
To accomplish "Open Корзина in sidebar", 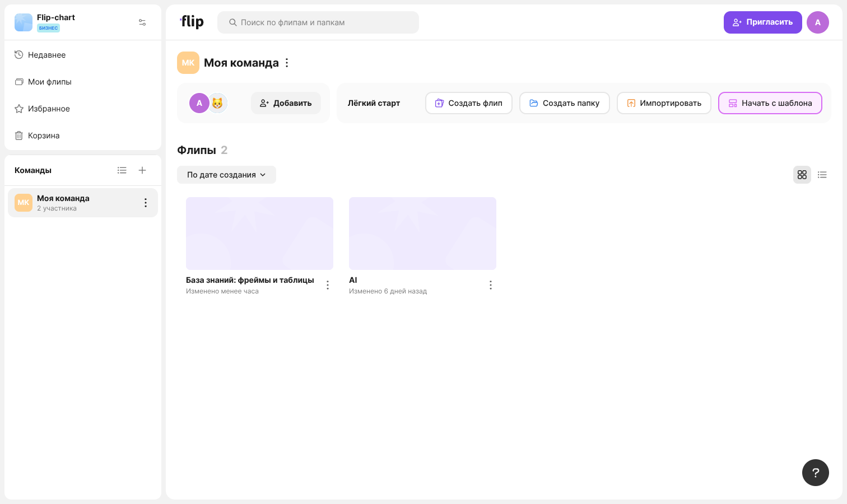I will (x=83, y=136).
